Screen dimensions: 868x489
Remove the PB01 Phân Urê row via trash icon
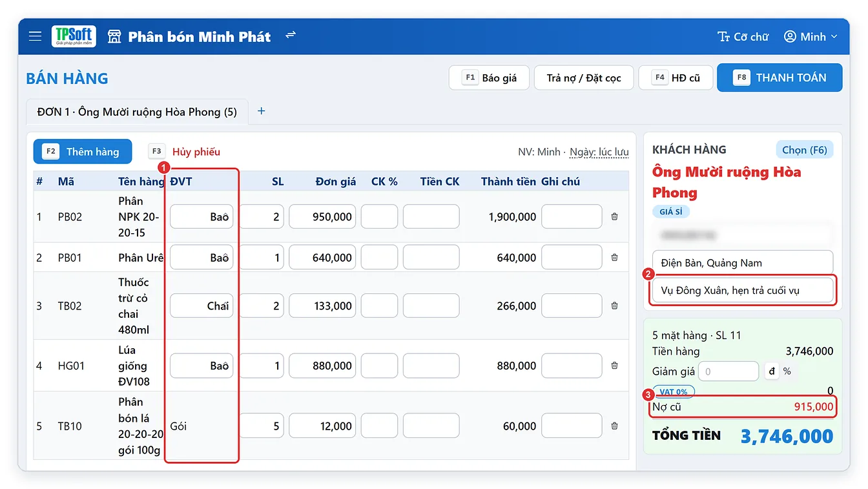click(x=614, y=258)
